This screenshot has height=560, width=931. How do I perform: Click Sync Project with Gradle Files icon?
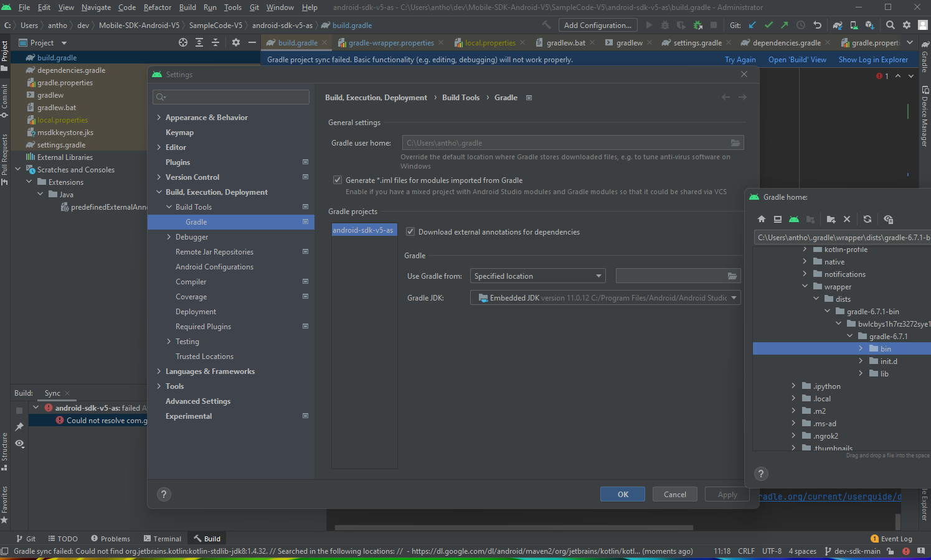click(838, 25)
